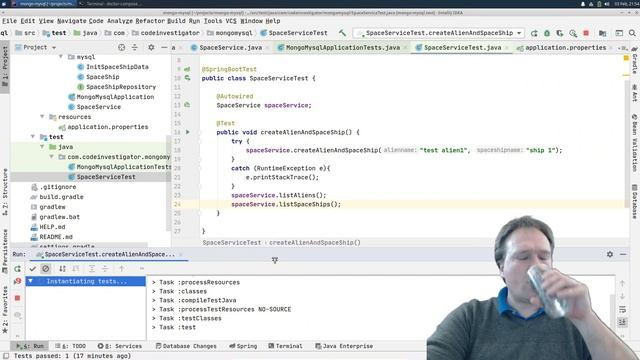Click Run with Coverage icon
640x360 pixels.
(560, 33)
